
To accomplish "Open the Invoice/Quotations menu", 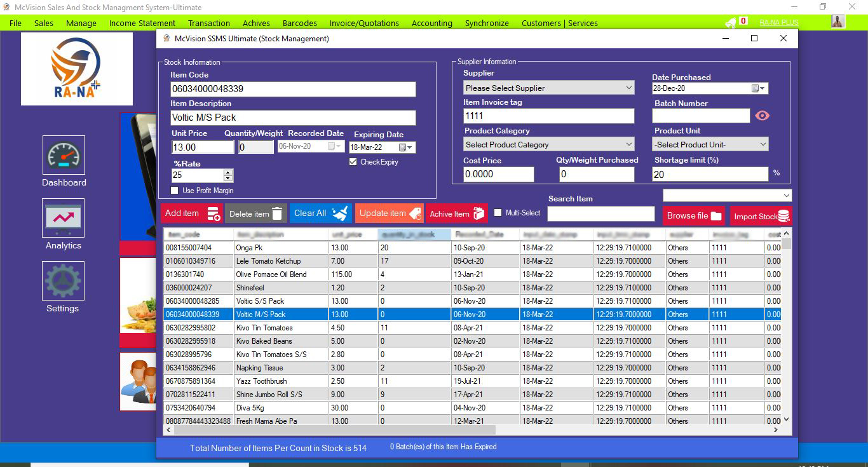I will click(364, 23).
